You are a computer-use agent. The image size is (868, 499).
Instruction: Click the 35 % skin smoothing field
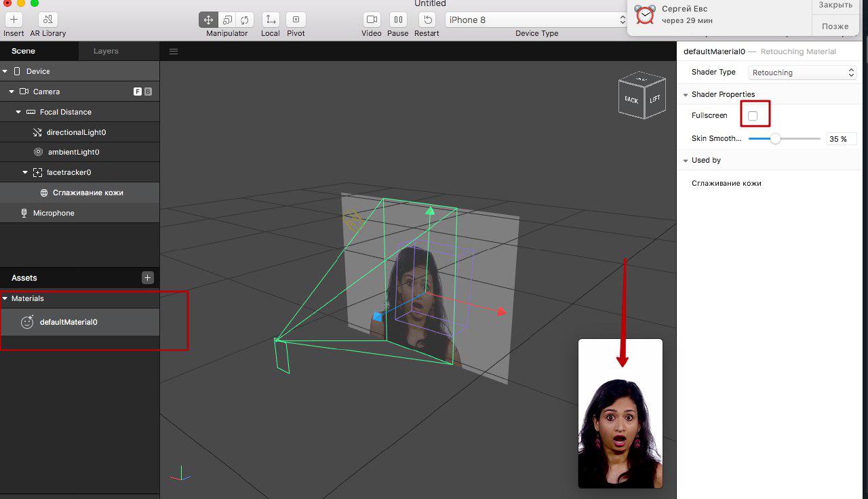[x=842, y=139]
